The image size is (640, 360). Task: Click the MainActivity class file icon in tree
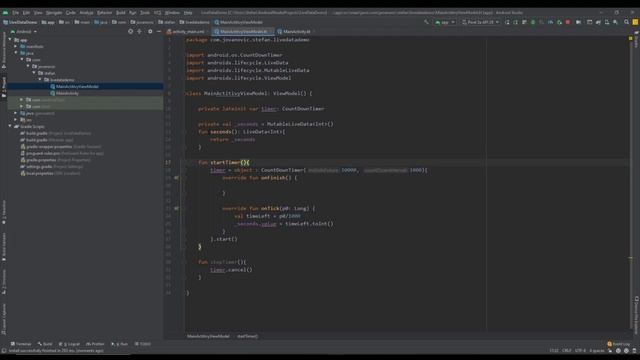point(53,93)
